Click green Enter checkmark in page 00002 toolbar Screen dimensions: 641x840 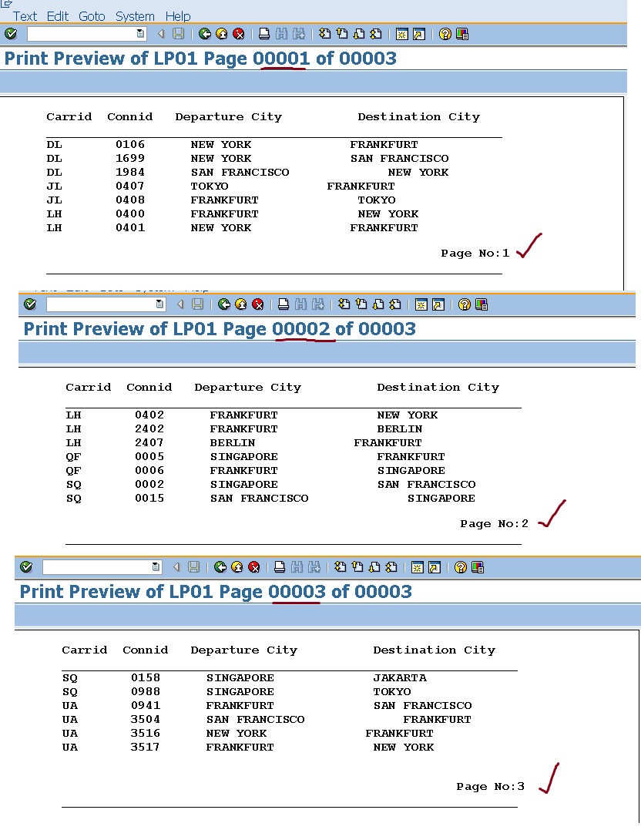point(30,305)
